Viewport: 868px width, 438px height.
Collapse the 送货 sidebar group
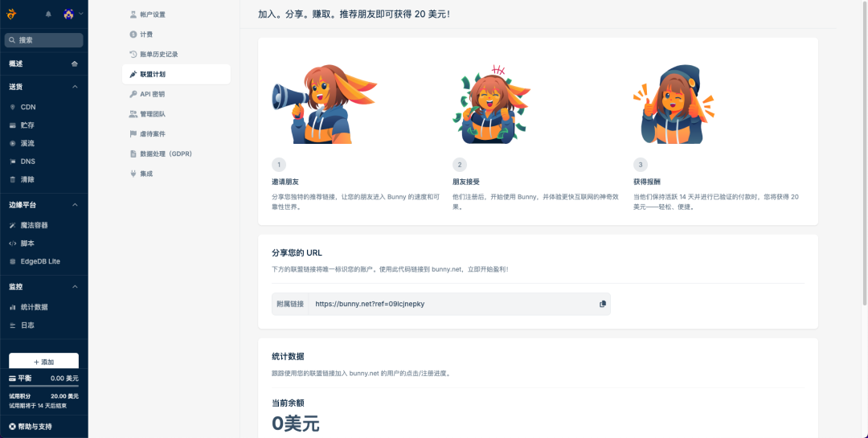pyautogui.click(x=75, y=87)
